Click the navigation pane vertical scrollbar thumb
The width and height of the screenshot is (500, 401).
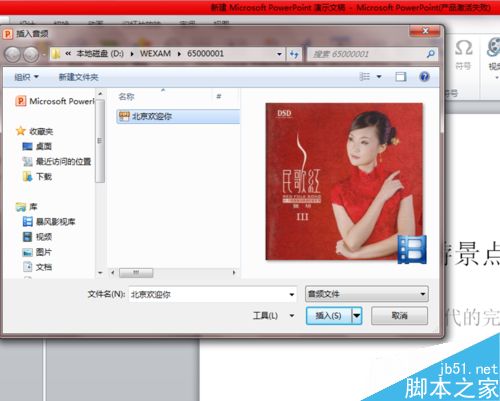100,141
